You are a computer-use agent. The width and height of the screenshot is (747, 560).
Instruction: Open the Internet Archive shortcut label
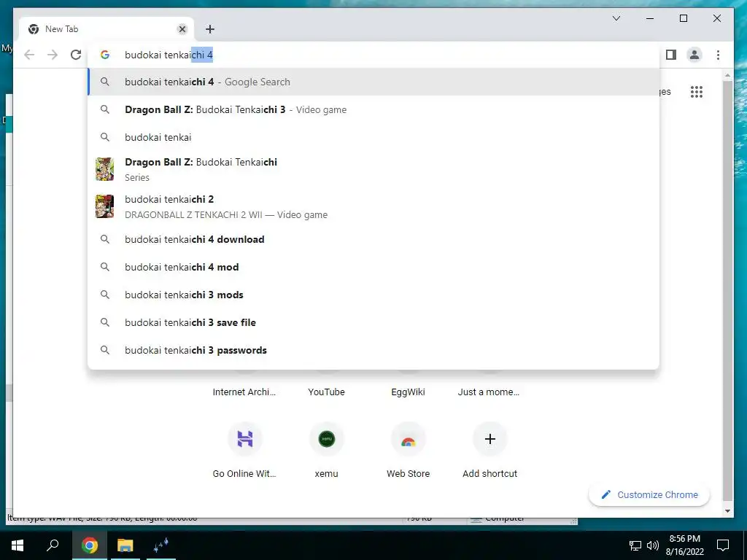click(x=244, y=392)
